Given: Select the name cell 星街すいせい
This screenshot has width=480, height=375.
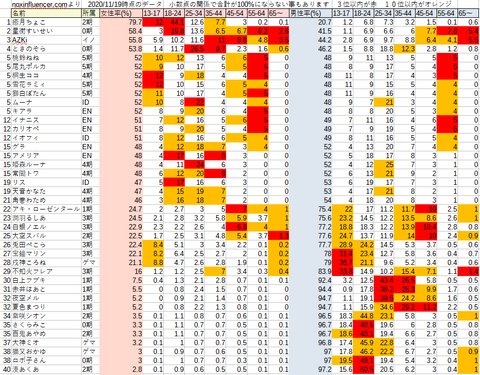Looking at the screenshot, I should pos(47,31).
